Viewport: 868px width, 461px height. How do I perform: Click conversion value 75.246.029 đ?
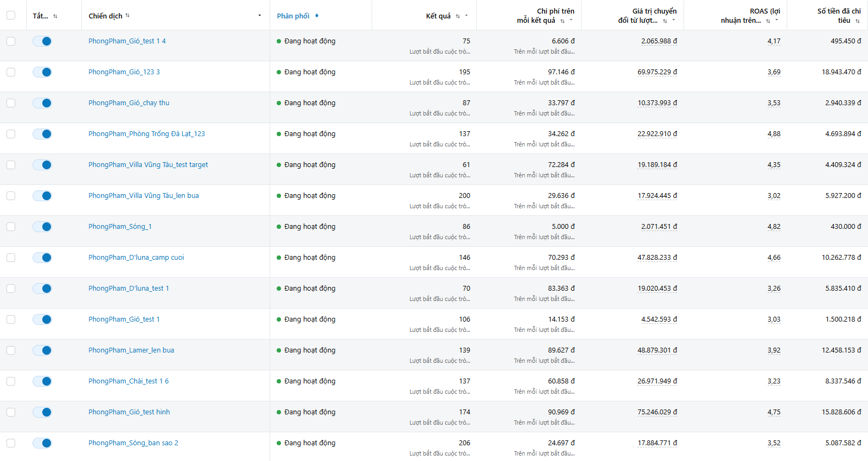(657, 412)
